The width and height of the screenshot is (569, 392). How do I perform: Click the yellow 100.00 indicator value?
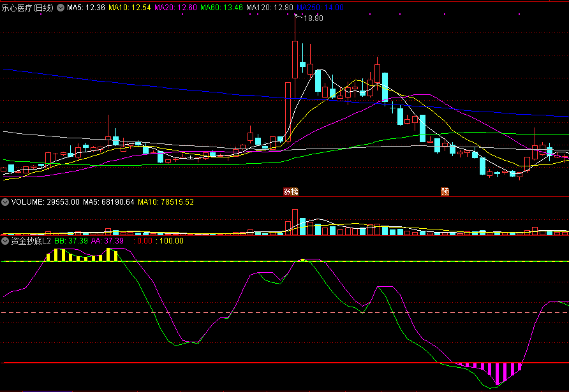click(x=170, y=241)
